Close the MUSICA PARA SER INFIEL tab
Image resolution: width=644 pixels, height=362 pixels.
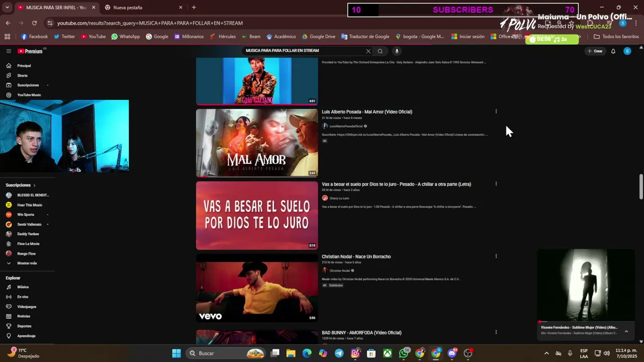94,8
